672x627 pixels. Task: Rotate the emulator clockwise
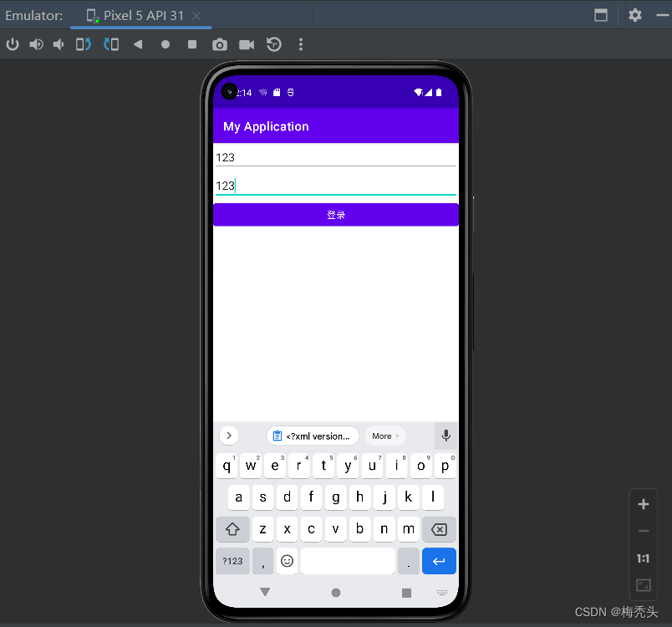pos(111,44)
